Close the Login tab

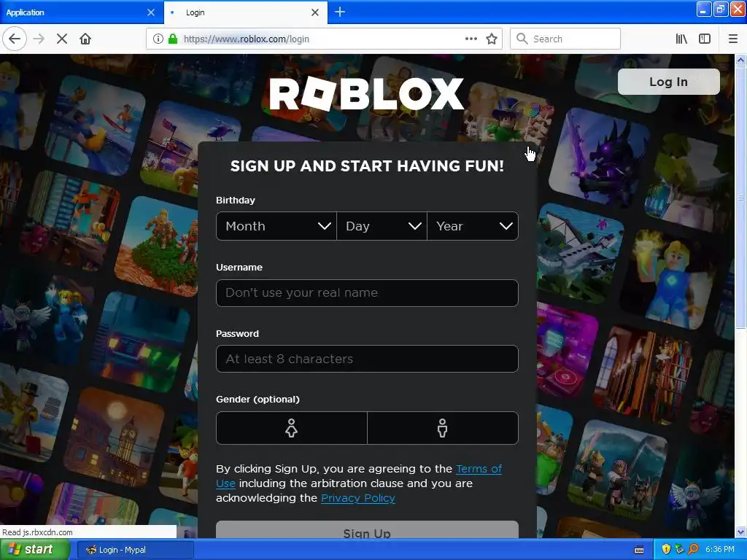point(315,12)
